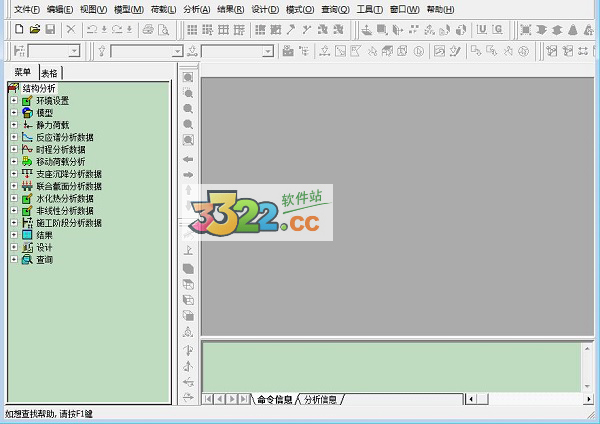Expand the 支座沉降分析数据 node
600x424 pixels.
[14, 174]
